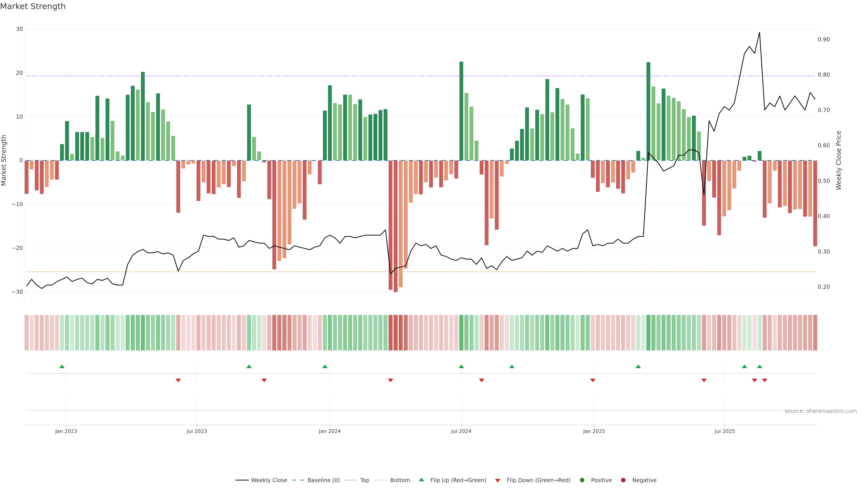Click the Positive green dot legend icon
Viewport: 868px width, 488px height.
tap(582, 480)
